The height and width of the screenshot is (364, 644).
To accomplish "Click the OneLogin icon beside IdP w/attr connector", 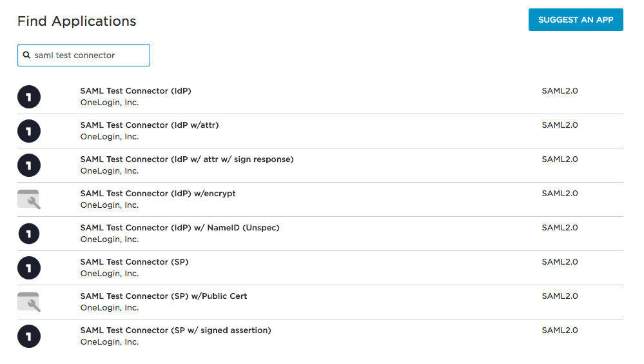I will tap(28, 131).
